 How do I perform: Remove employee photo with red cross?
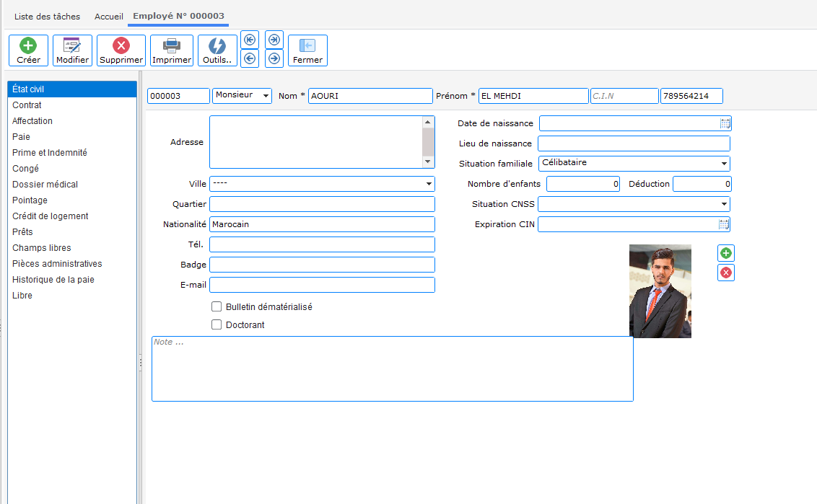point(726,273)
